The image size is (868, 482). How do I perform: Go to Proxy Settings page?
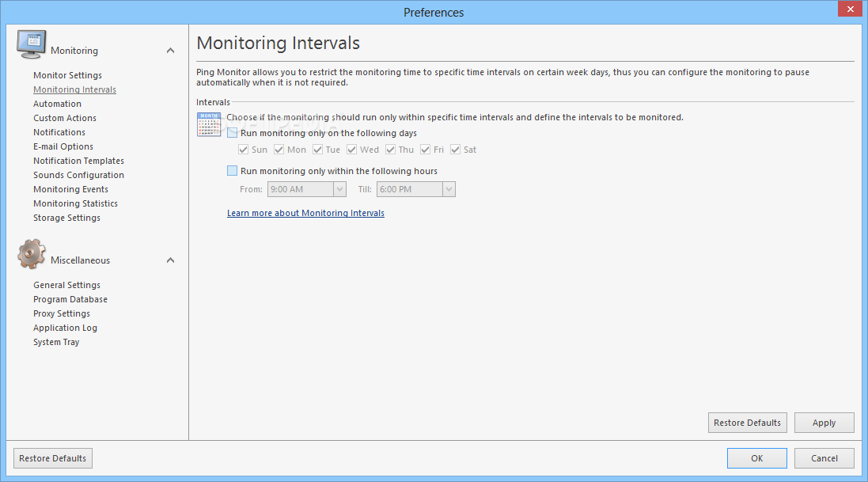click(62, 313)
